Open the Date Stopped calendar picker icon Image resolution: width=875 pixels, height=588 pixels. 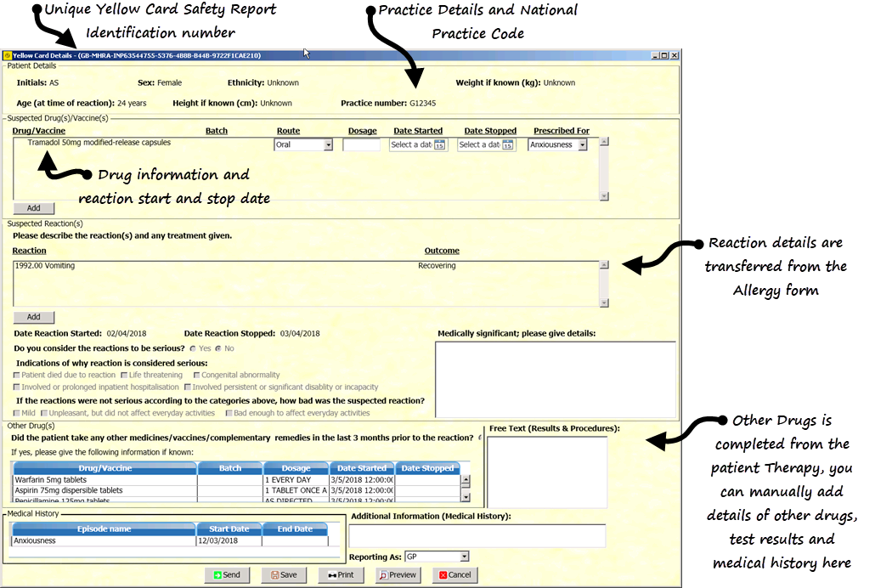tap(507, 145)
